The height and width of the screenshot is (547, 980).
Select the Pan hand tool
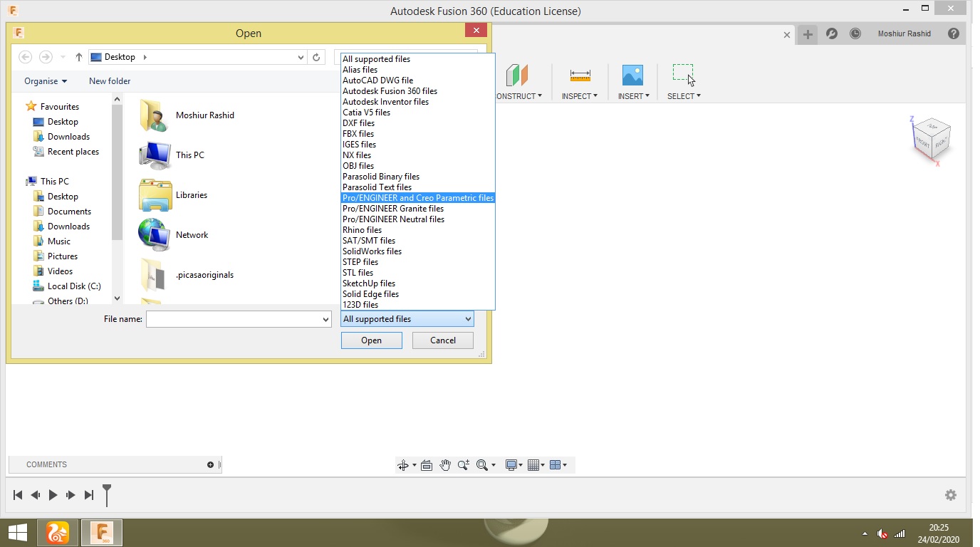tap(445, 465)
